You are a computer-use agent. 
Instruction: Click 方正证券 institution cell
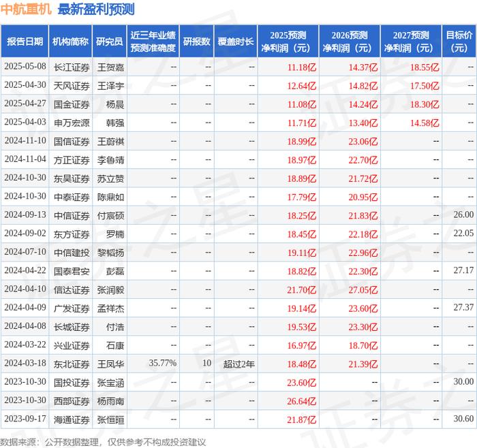coord(72,160)
